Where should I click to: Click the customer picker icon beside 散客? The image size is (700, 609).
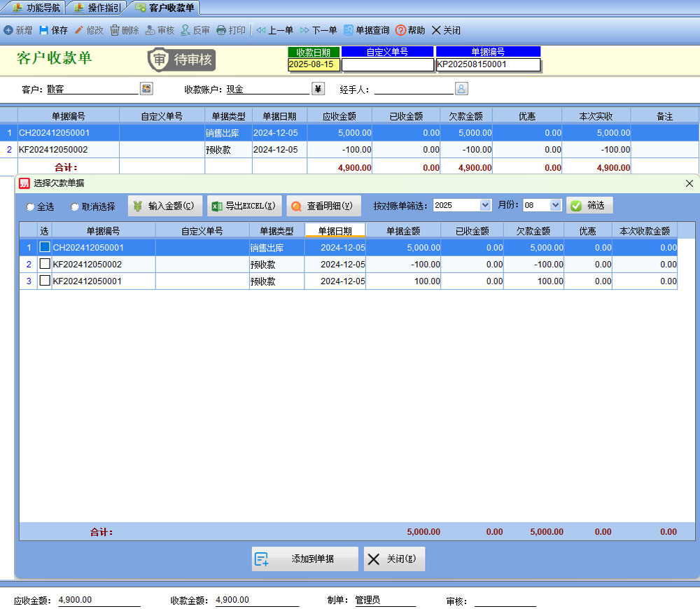[x=146, y=88]
